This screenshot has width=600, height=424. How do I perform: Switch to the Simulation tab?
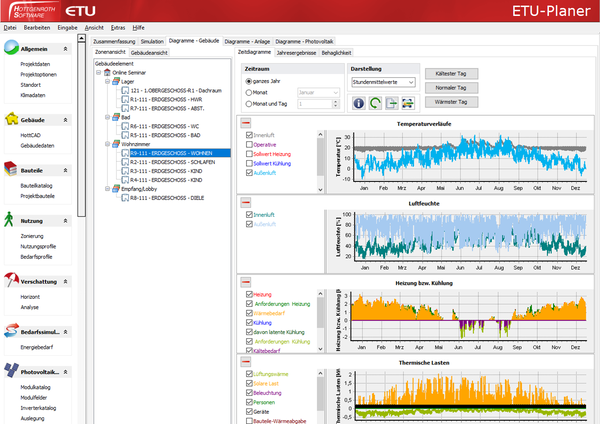pos(152,41)
